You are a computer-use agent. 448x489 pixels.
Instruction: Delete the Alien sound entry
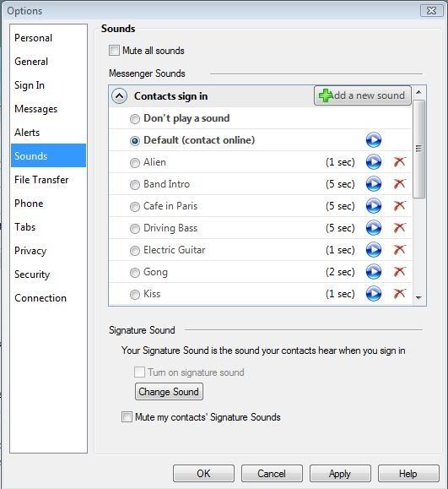[x=399, y=162]
